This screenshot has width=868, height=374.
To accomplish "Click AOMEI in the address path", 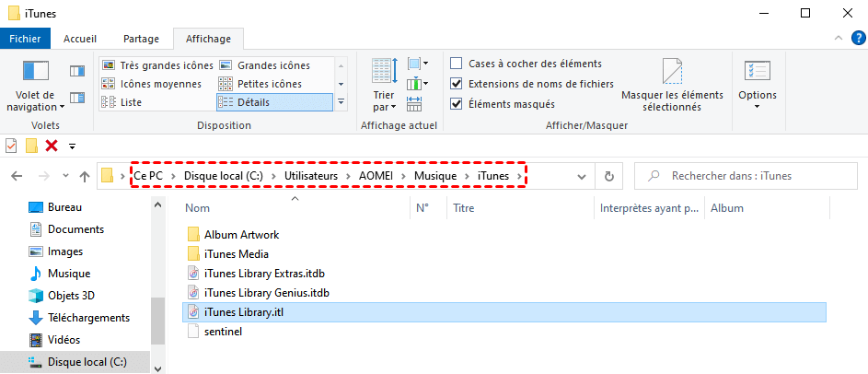I will pos(376,176).
